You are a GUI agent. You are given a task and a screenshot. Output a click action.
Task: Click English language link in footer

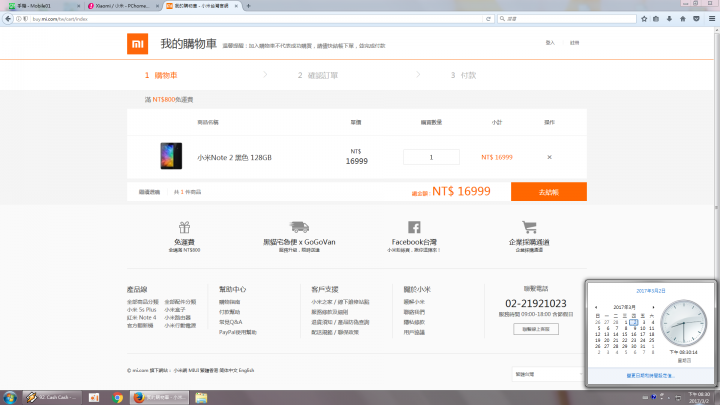pos(246,370)
